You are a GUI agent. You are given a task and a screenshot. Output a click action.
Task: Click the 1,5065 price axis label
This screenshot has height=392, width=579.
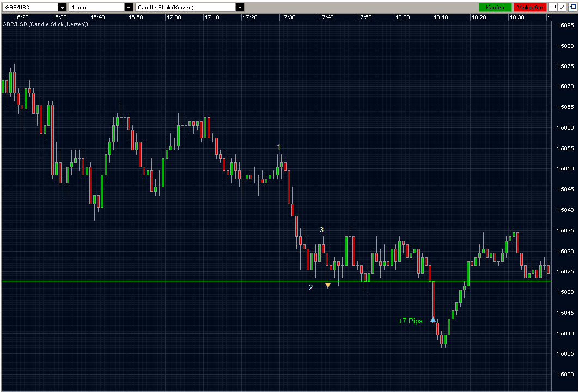click(x=565, y=107)
